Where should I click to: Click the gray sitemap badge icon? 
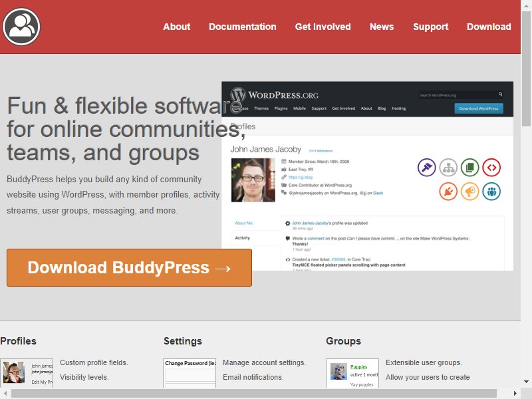coord(448,168)
